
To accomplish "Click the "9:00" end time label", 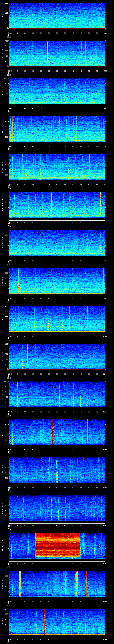I will (105, 298).
